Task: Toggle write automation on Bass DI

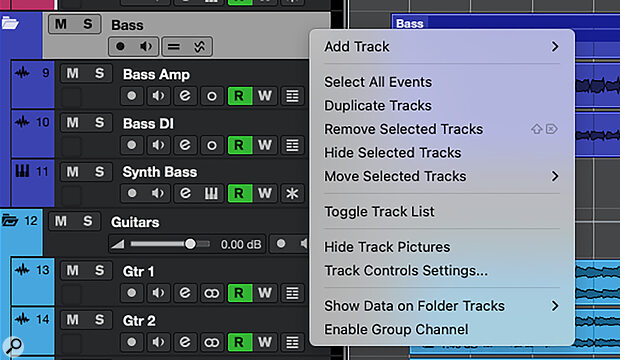Action: pyautogui.click(x=265, y=145)
